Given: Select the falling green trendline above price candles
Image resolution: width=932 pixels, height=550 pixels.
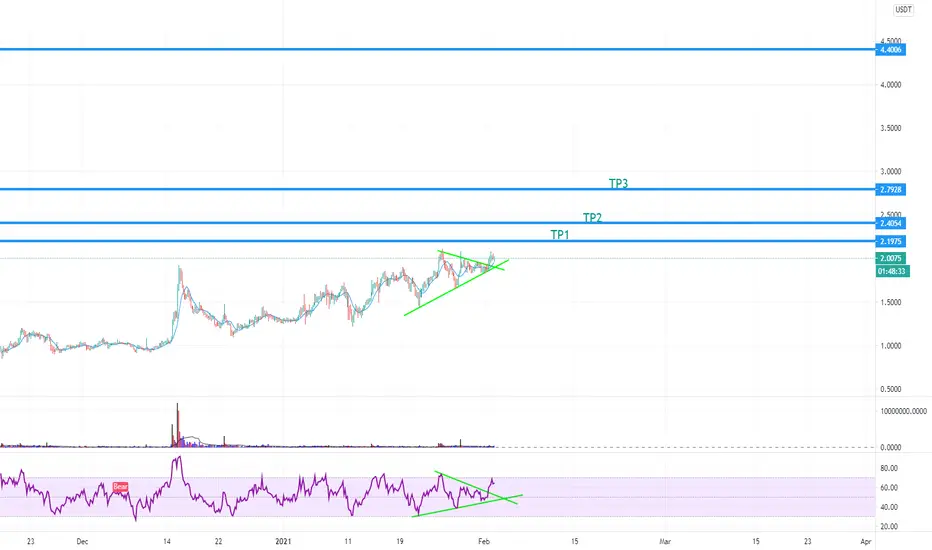Looking at the screenshot, I should pos(471,260).
